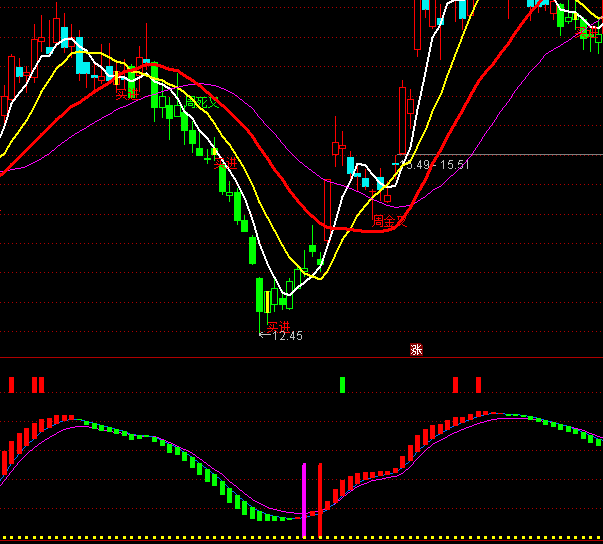Click the leftmost red signal bar in the indicator panel
603x544 pixels.
coord(11,385)
